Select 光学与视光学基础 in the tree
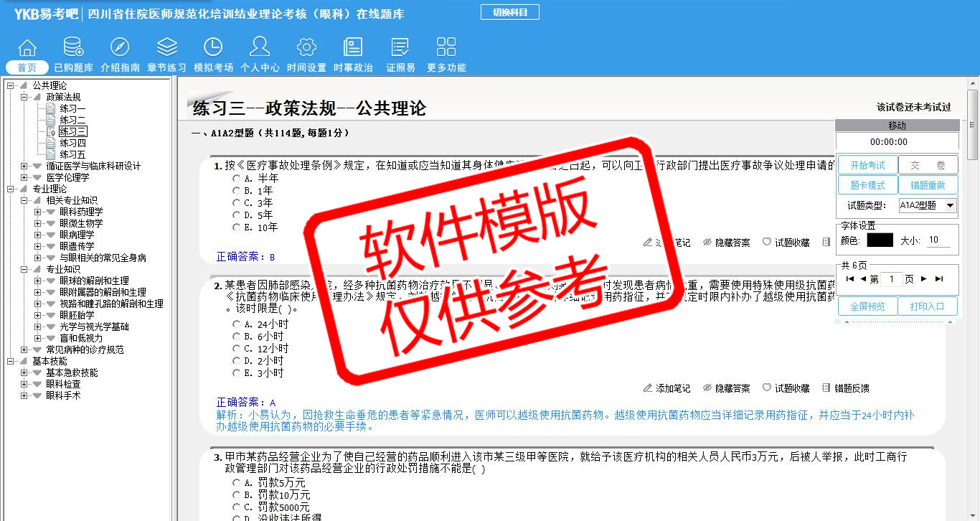 point(94,327)
